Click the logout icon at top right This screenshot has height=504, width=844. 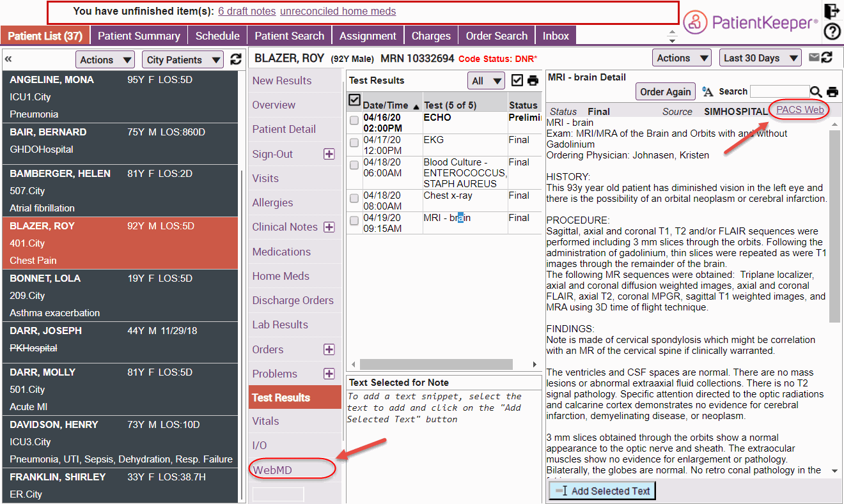[x=831, y=10]
